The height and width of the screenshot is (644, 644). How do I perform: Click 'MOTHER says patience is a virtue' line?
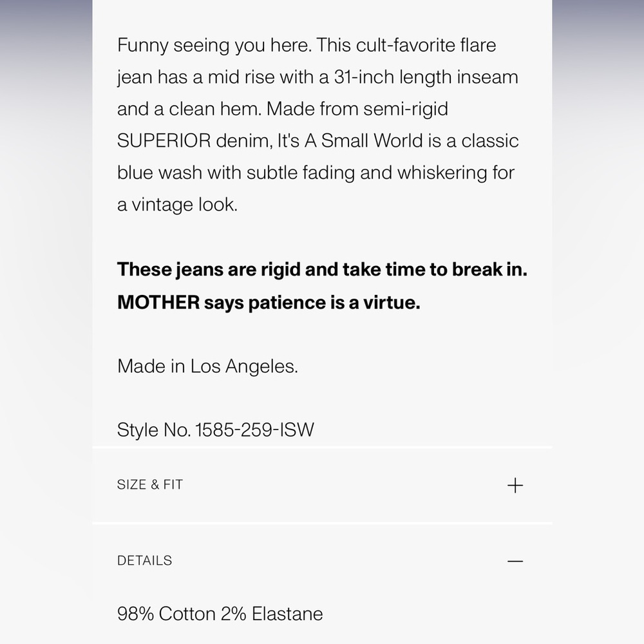click(269, 303)
